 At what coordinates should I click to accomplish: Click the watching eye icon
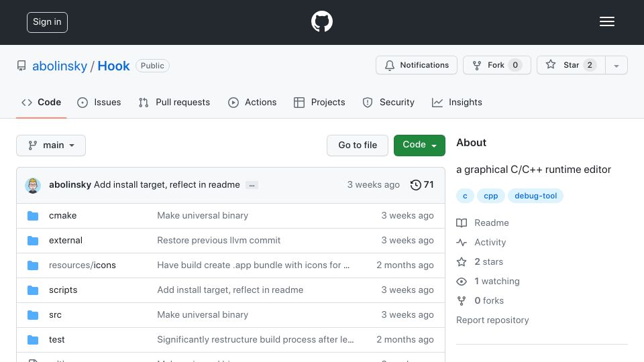462,282
